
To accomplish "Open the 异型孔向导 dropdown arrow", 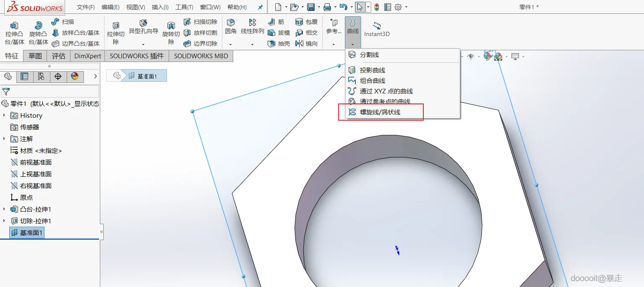I will point(143,44).
